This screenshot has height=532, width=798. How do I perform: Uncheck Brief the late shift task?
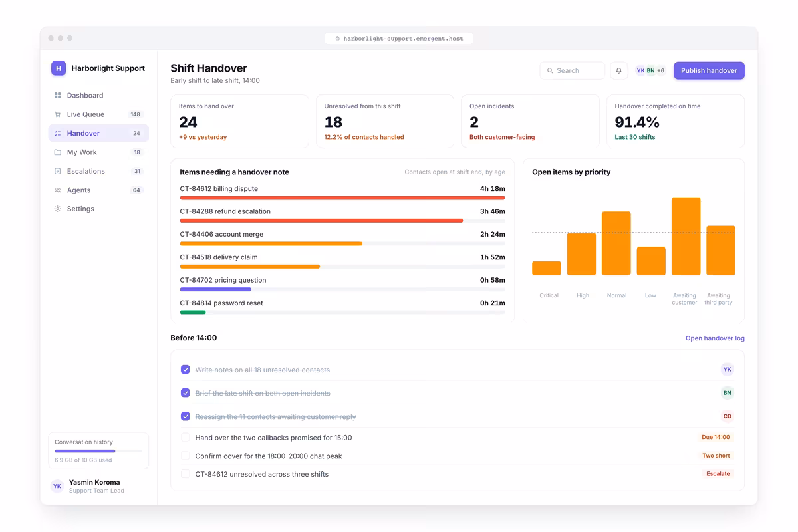186,393
